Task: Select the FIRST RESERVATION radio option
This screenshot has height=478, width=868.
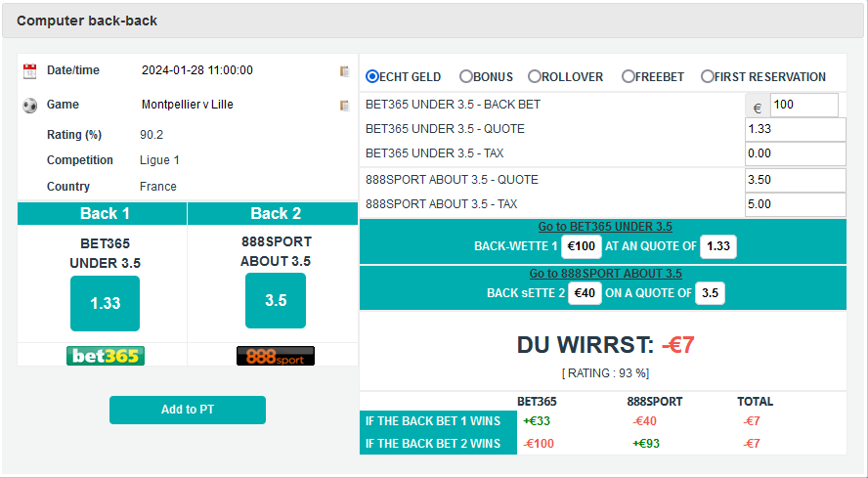Action: 708,76
